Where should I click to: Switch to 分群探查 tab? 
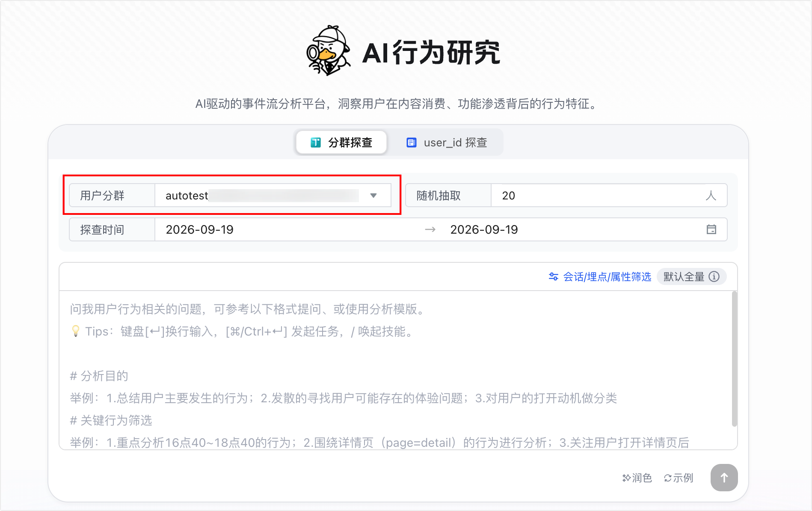(341, 143)
